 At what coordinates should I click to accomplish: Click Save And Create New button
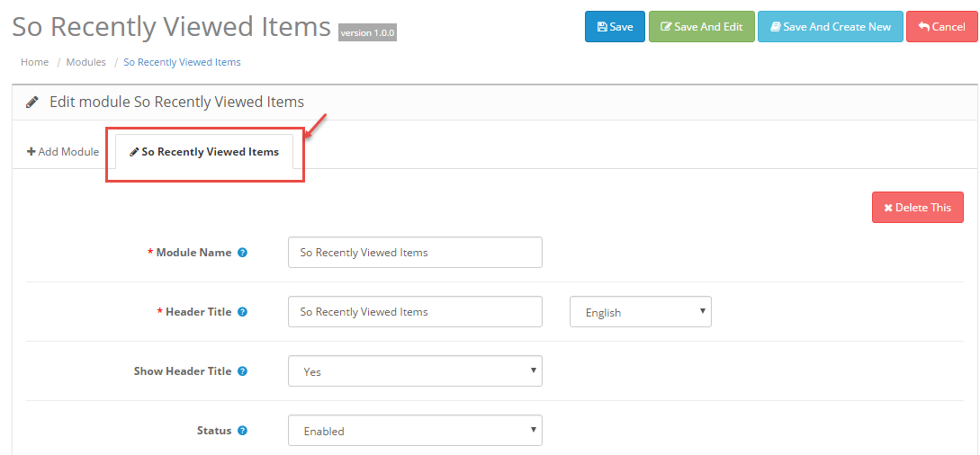[830, 27]
